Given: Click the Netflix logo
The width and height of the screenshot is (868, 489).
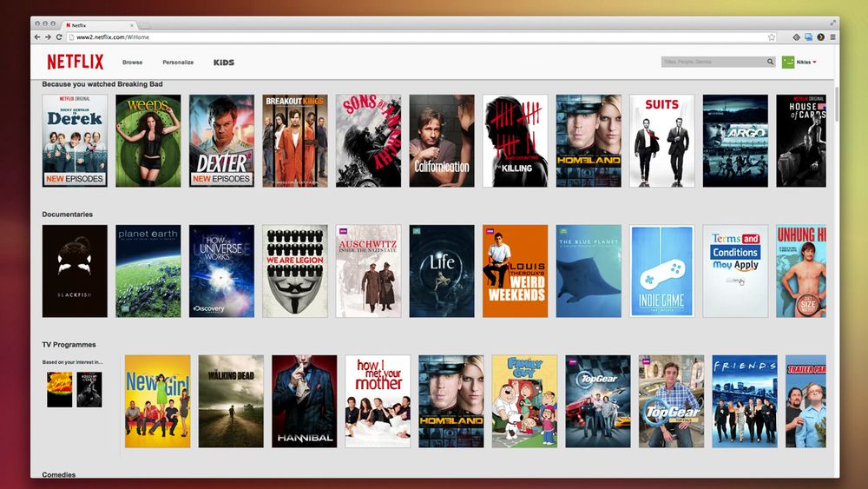Looking at the screenshot, I should click(x=76, y=62).
